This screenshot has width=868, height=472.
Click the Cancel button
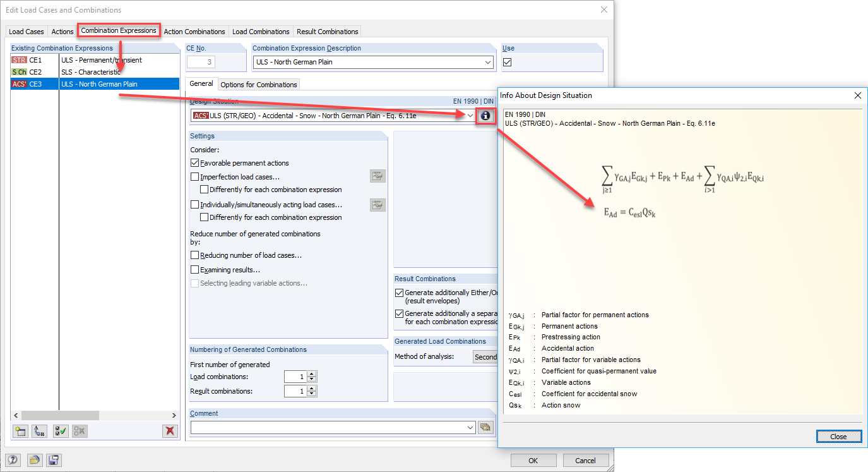pyautogui.click(x=586, y=461)
